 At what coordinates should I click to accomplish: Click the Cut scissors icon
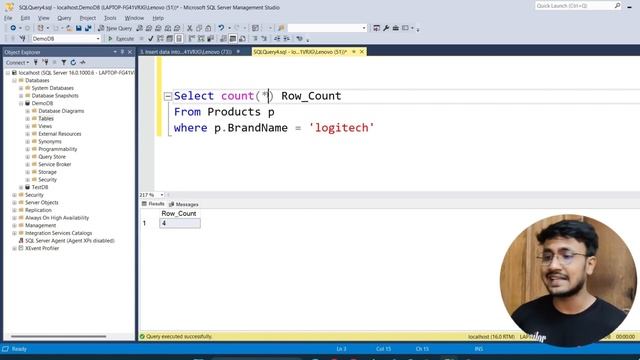pyautogui.click(x=189, y=28)
